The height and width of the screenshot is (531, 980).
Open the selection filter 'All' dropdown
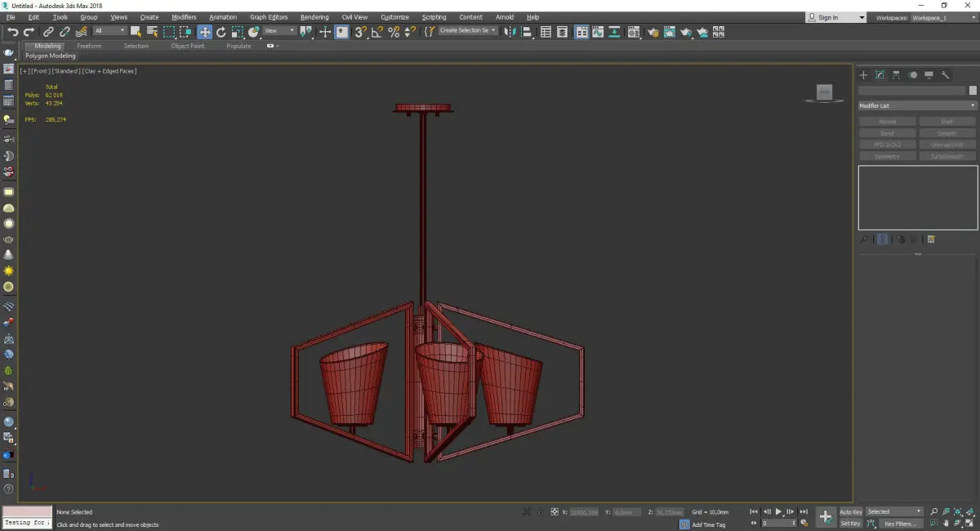(109, 31)
